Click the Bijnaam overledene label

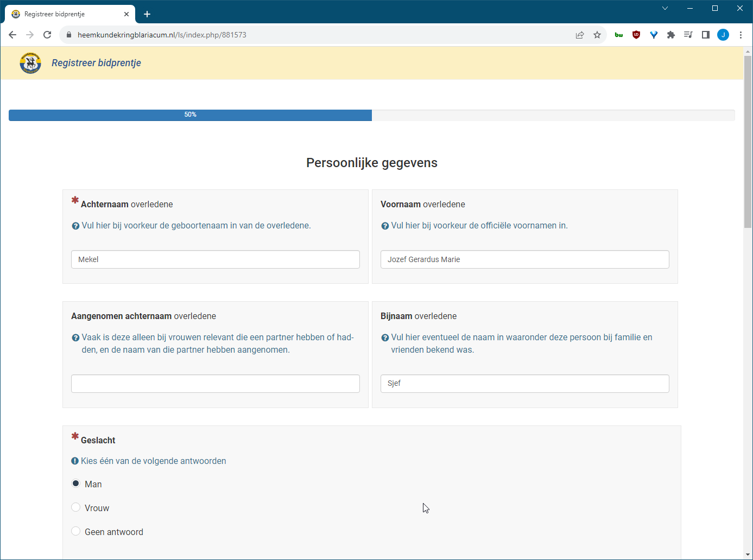419,316
